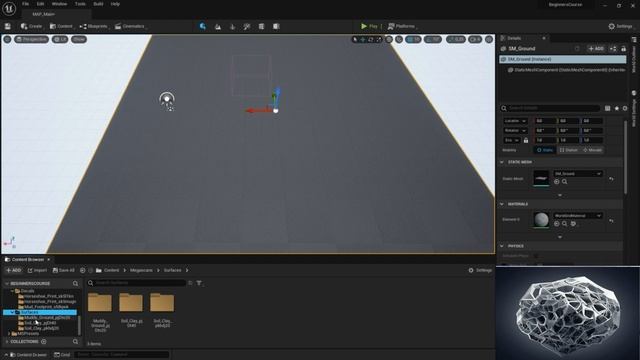
Task: Open the Tools menu
Action: (x=80, y=4)
